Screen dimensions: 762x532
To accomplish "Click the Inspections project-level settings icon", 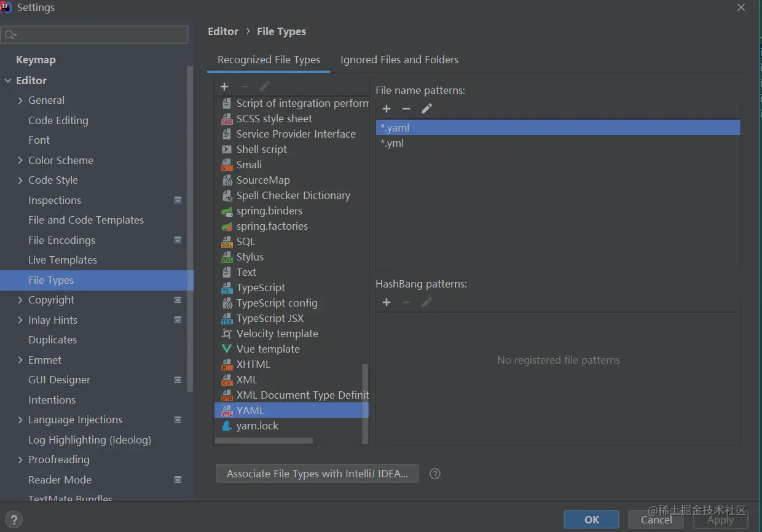I will point(178,200).
